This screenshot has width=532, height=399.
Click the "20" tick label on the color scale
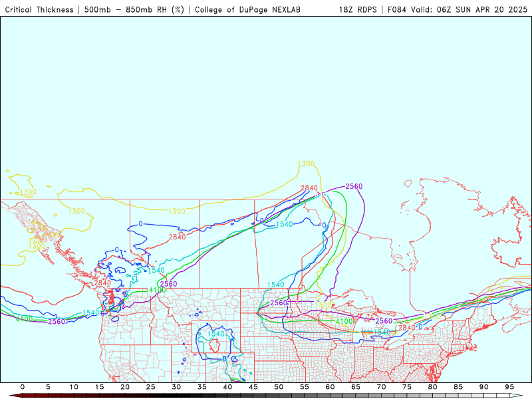(x=125, y=387)
